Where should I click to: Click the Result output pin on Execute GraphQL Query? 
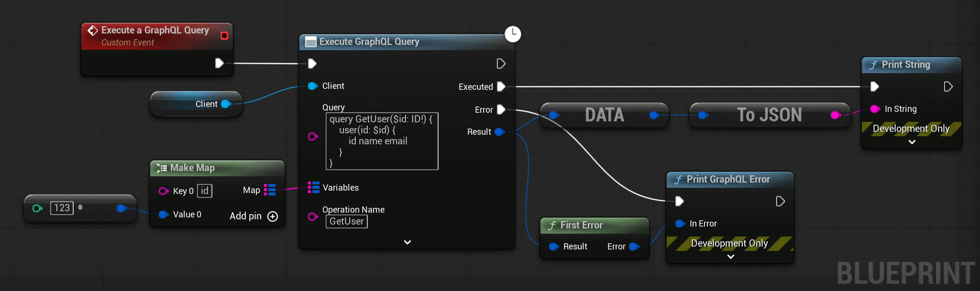click(x=499, y=132)
